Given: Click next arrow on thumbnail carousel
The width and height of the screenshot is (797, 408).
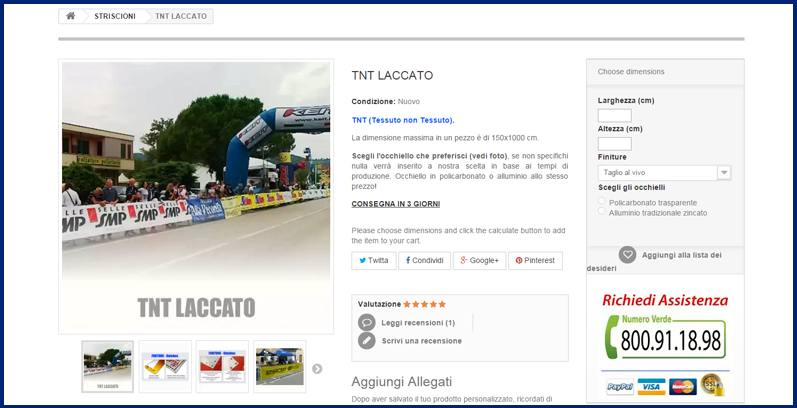Looking at the screenshot, I should (x=317, y=368).
